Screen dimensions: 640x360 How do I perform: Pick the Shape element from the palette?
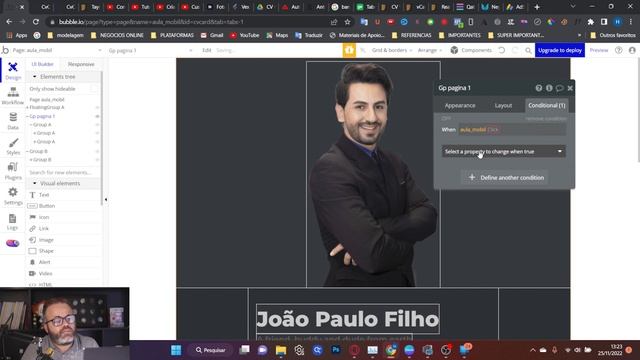[63, 251]
